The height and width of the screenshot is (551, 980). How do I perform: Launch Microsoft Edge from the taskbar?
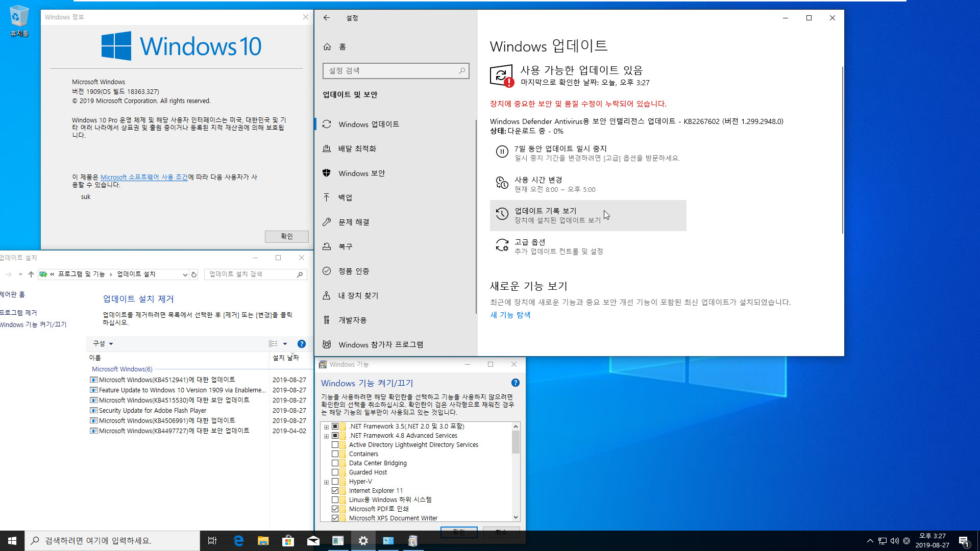(x=238, y=541)
